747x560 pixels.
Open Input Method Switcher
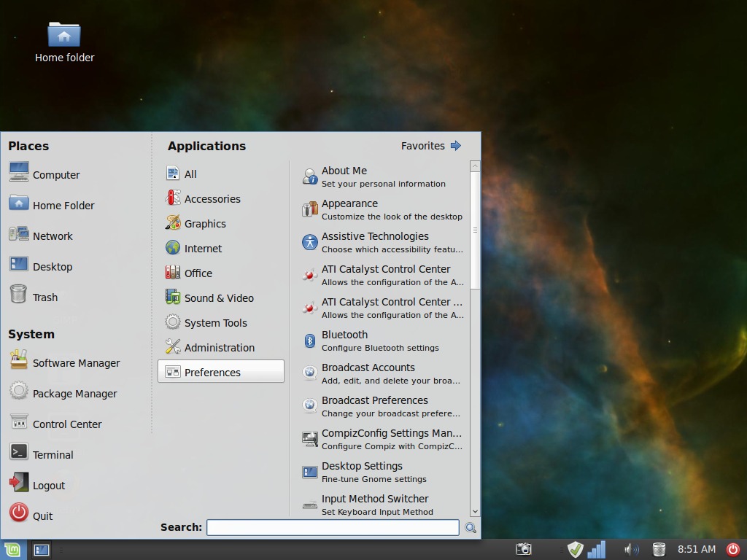pyautogui.click(x=382, y=505)
